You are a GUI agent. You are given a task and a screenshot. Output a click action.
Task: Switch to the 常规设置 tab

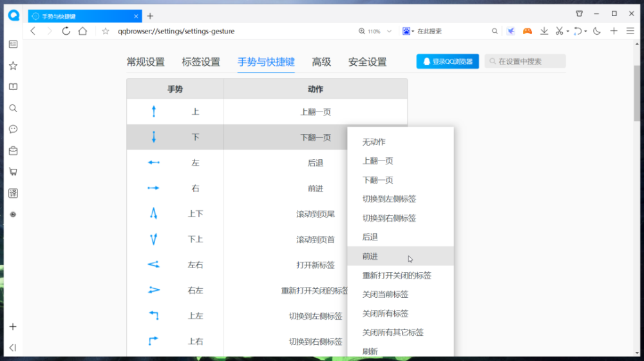[146, 62]
